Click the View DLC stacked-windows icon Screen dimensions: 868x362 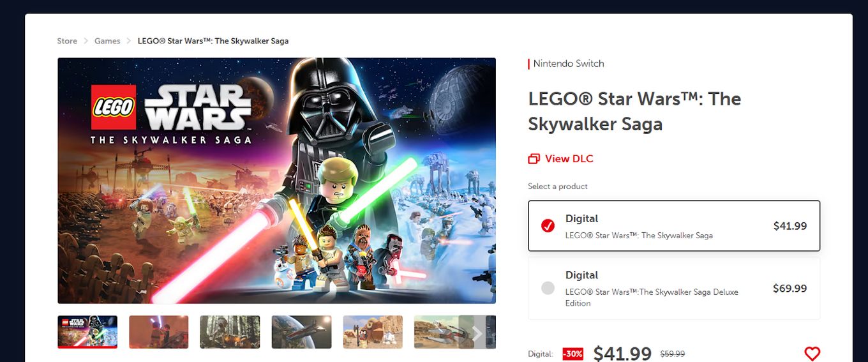pyautogui.click(x=534, y=159)
